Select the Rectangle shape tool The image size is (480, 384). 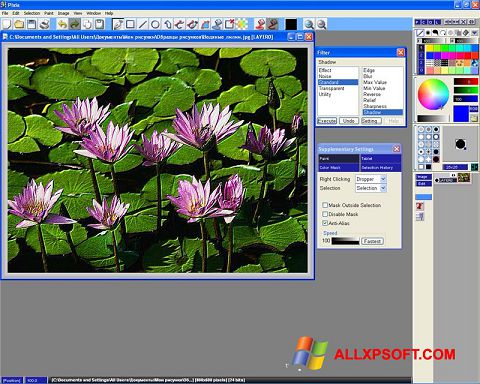tap(130, 24)
